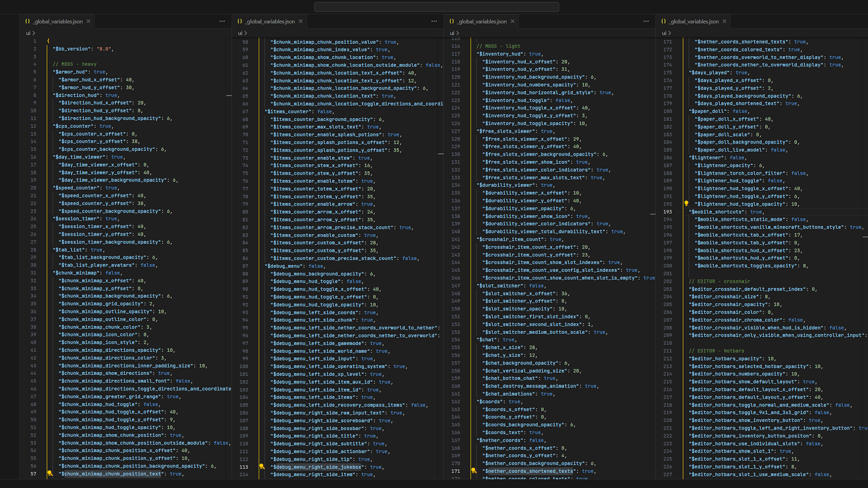Viewport: 868px width, 488px height.
Task: Click lightbulb beside nether_coords_shortened_texts line 171
Action: (473, 470)
